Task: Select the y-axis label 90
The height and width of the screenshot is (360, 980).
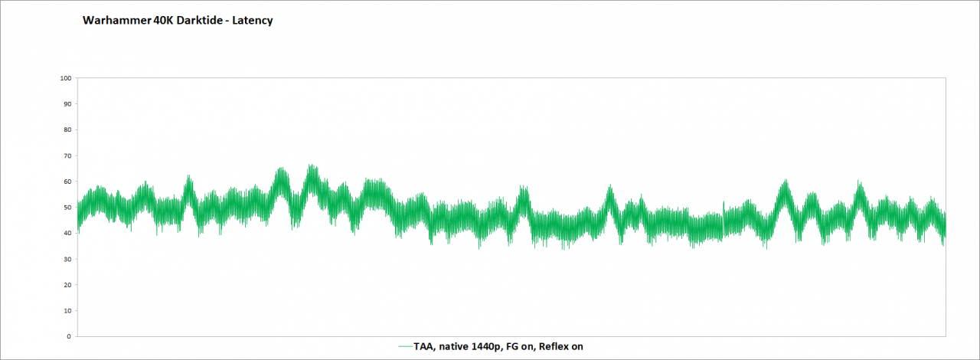Action: 67,103
